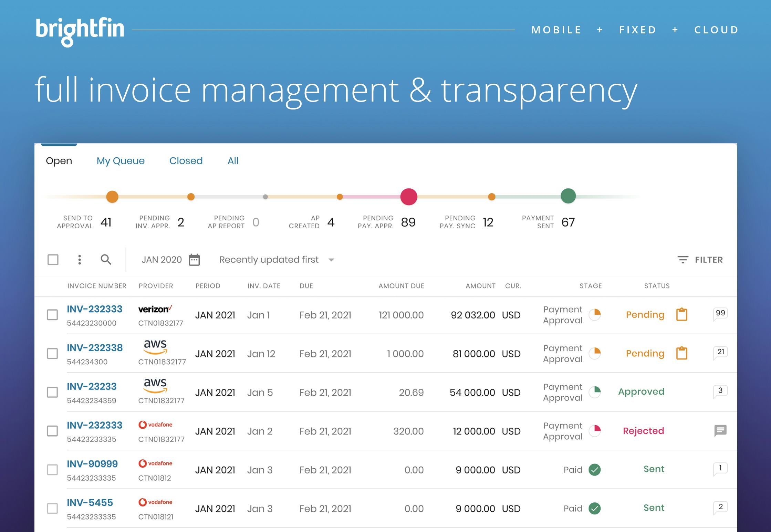
Task: Open the JAN 2020 date selector
Action: point(161,260)
